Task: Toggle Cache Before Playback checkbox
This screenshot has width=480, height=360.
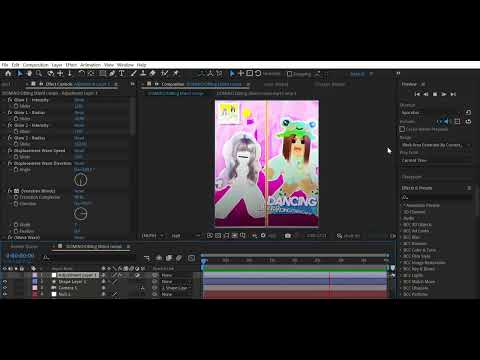Action: [x=402, y=129]
